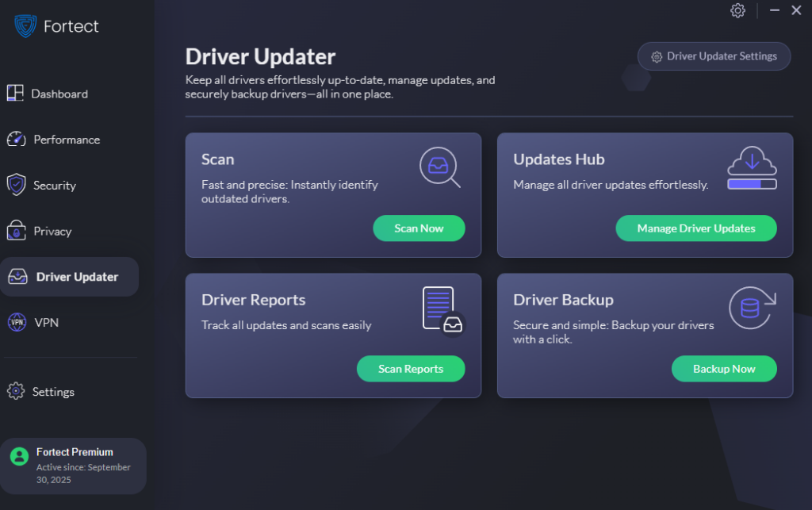Click the gear icon in title bar
The height and width of the screenshot is (510, 812).
[737, 10]
